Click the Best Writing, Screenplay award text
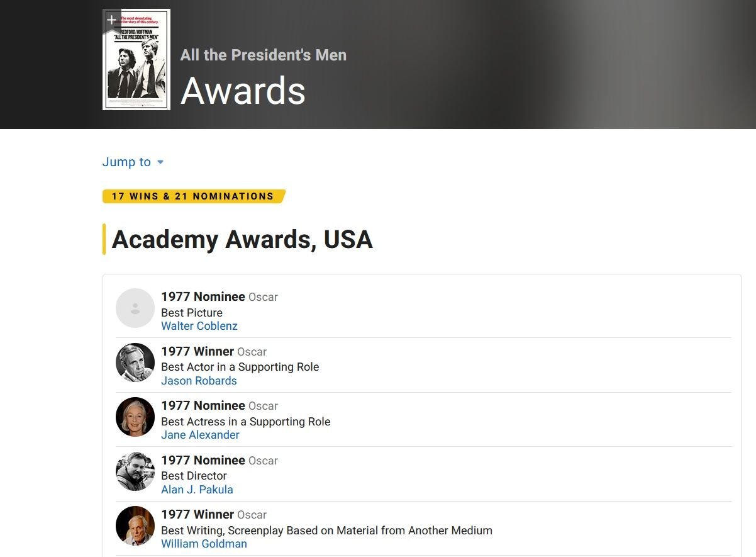Viewport: 756px width, 557px height. pos(326,531)
